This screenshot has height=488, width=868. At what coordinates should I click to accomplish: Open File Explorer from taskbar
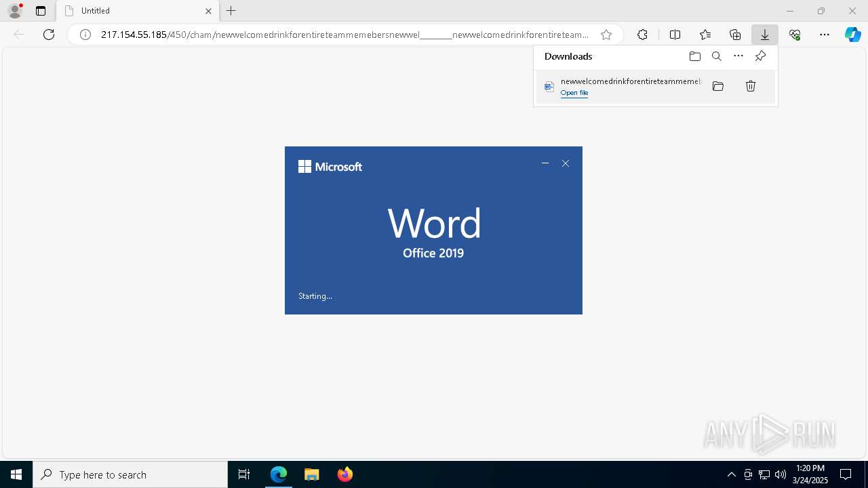[311, 474]
